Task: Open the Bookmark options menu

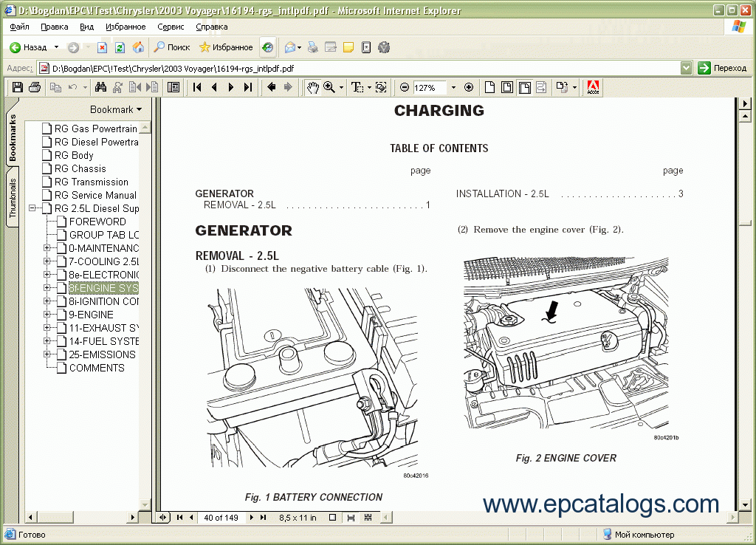Action: (x=116, y=109)
